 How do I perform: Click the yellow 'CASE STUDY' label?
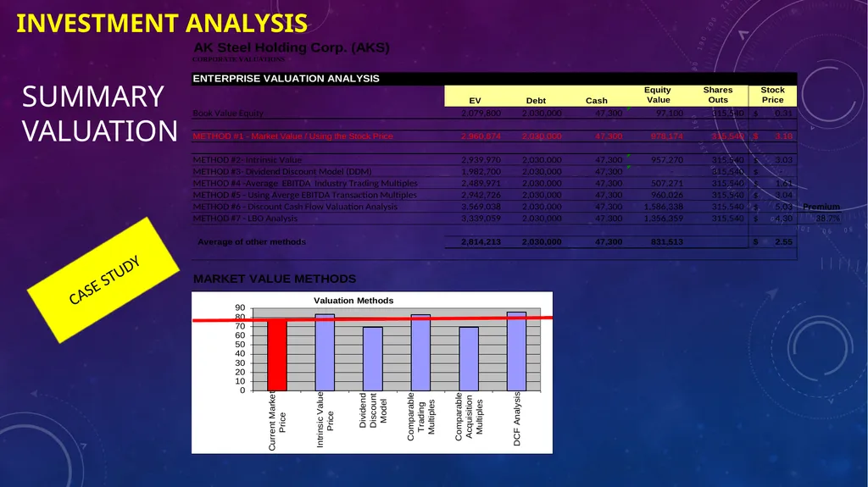click(104, 280)
